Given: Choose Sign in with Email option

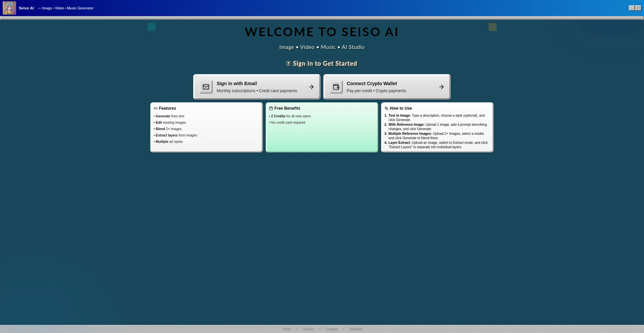Looking at the screenshot, I should pos(257,87).
